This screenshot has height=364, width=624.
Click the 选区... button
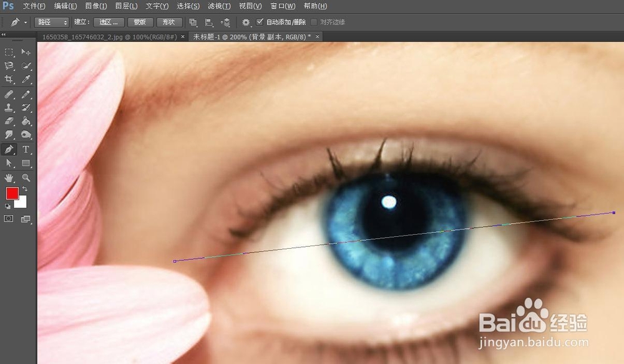pos(108,22)
